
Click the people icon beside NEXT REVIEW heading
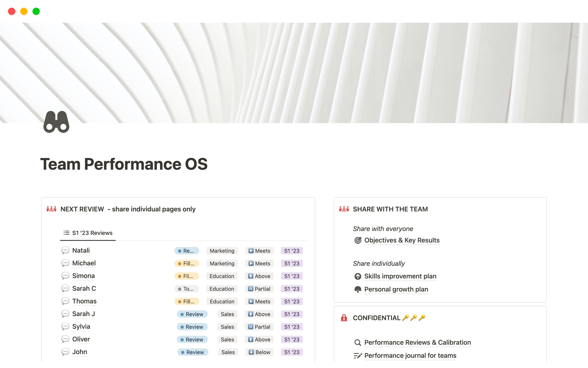51,209
